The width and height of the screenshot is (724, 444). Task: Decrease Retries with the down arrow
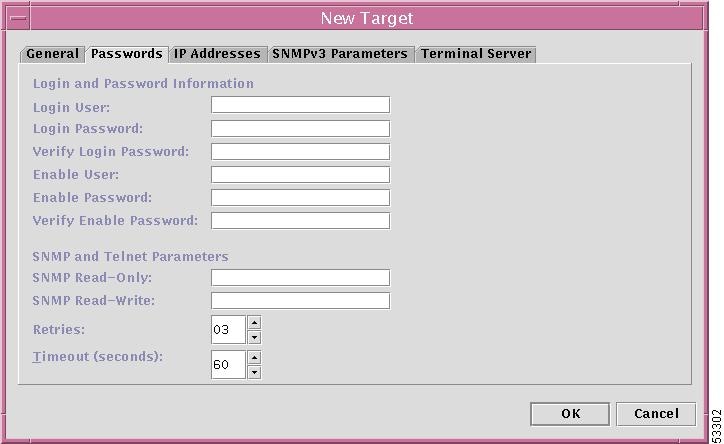click(x=254, y=337)
